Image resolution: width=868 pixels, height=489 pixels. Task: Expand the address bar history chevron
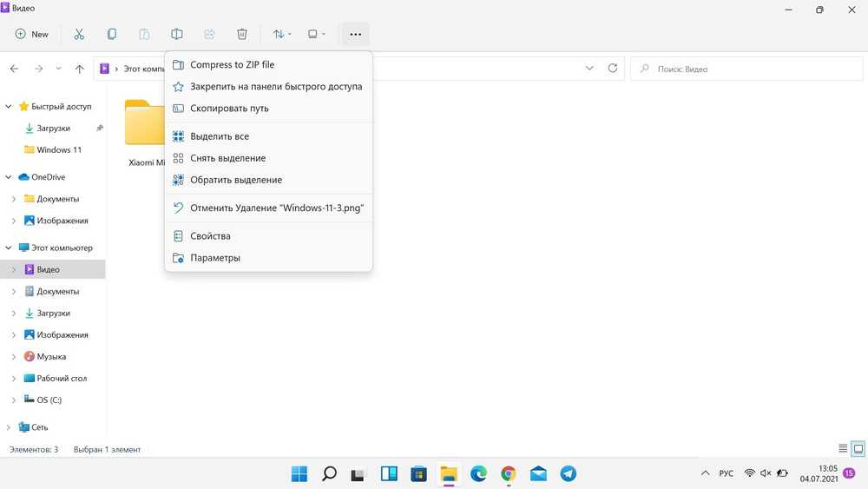(589, 69)
